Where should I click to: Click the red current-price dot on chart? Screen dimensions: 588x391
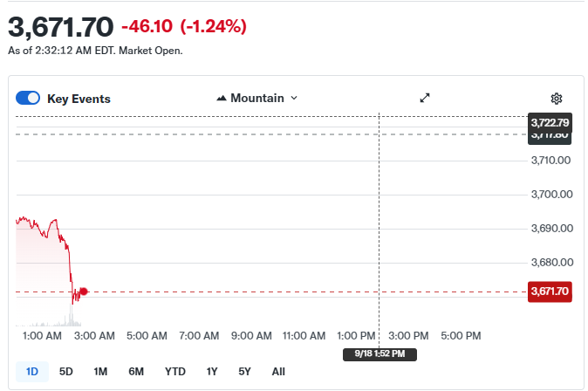coord(84,292)
